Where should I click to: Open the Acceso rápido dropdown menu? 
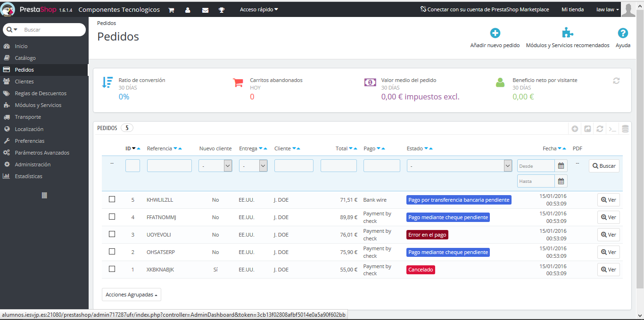[x=259, y=9]
